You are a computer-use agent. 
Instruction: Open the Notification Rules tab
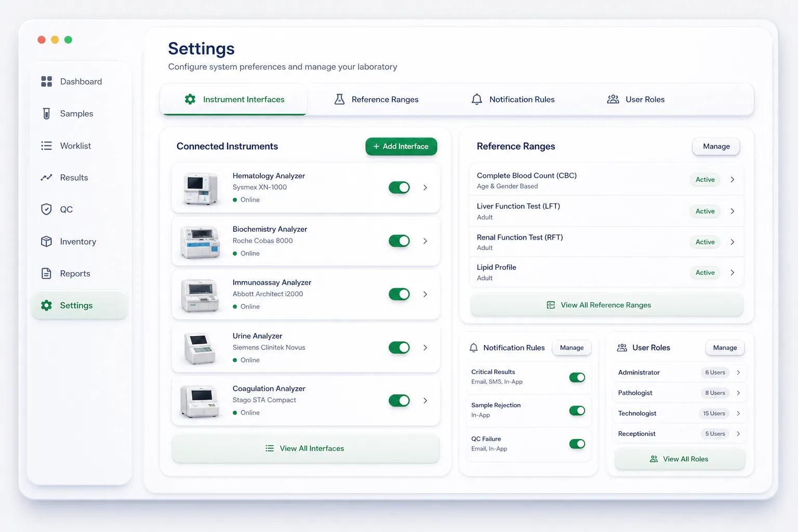(x=513, y=99)
